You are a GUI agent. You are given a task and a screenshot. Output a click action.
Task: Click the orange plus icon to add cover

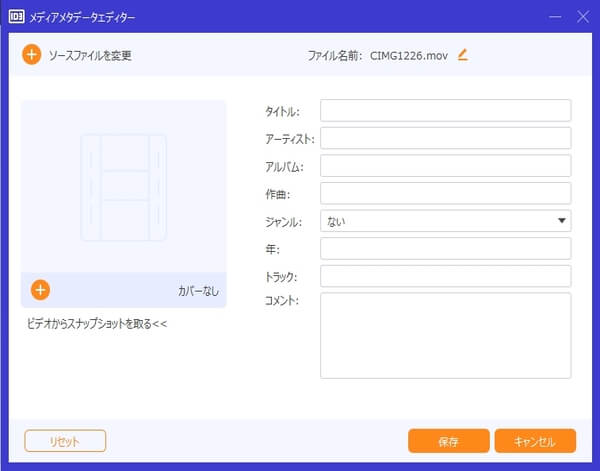[x=40, y=290]
